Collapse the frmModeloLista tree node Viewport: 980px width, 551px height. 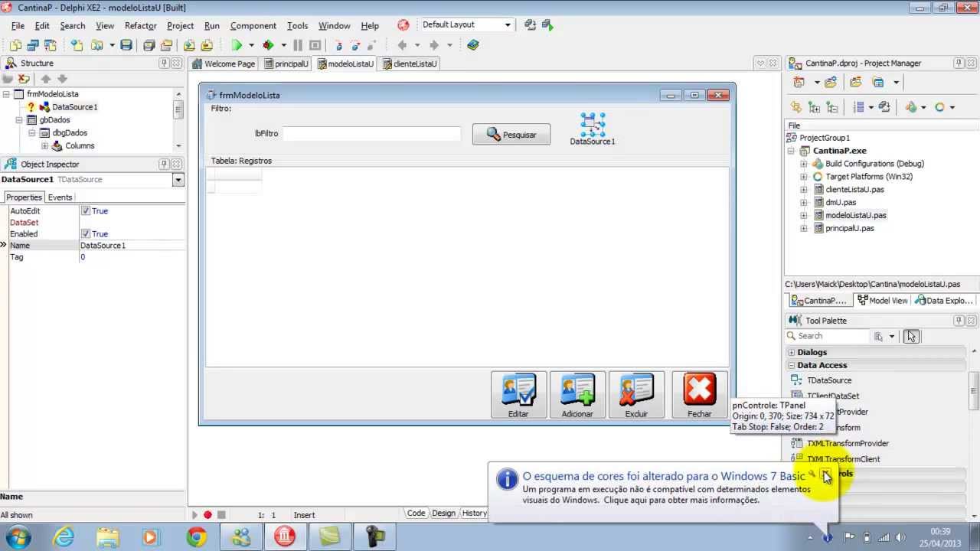(6, 94)
